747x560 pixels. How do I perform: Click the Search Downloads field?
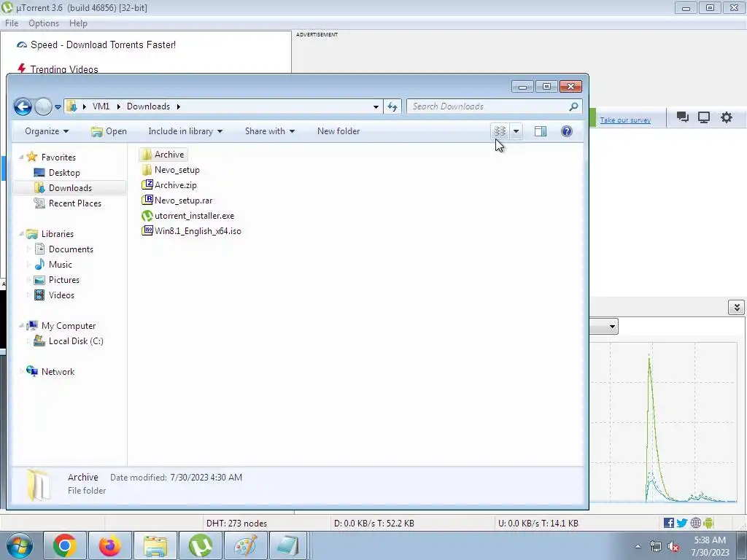(x=488, y=106)
